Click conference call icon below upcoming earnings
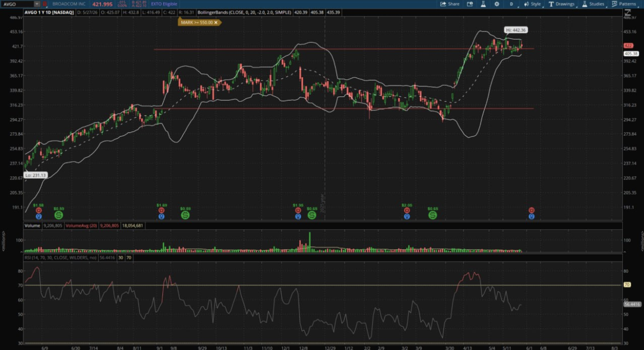Image resolution: width=644 pixels, height=350 pixels. (x=531, y=216)
